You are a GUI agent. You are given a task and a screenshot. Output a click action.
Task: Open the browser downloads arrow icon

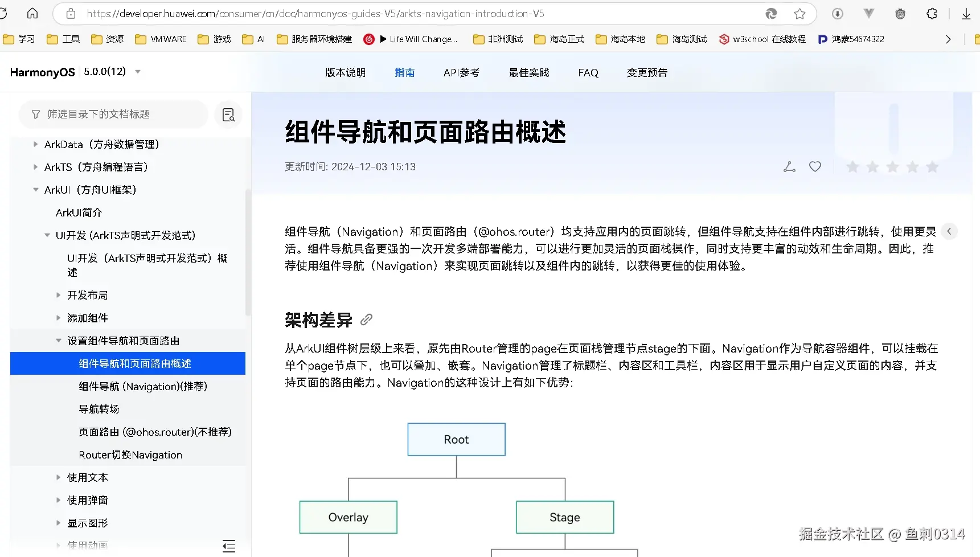pyautogui.click(x=966, y=14)
